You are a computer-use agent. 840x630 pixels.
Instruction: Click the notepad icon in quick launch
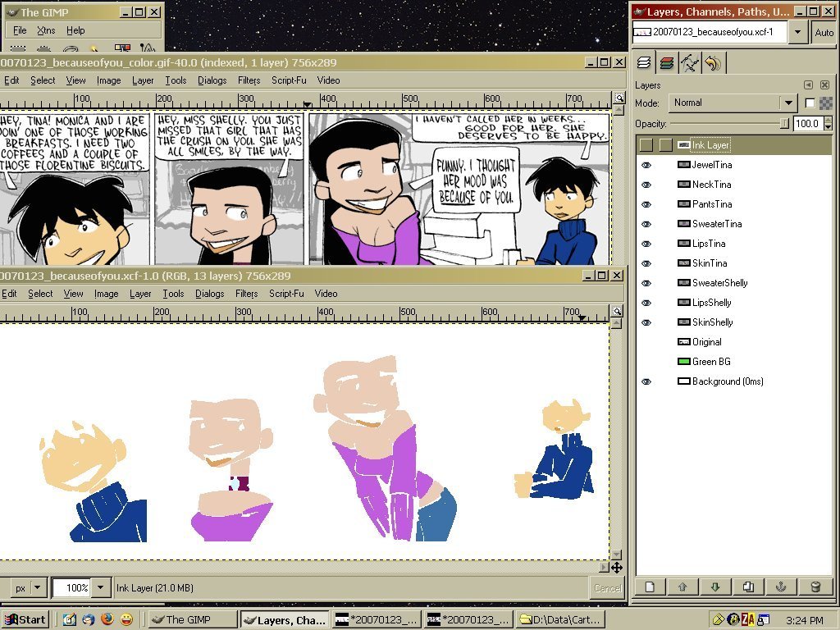point(69,619)
